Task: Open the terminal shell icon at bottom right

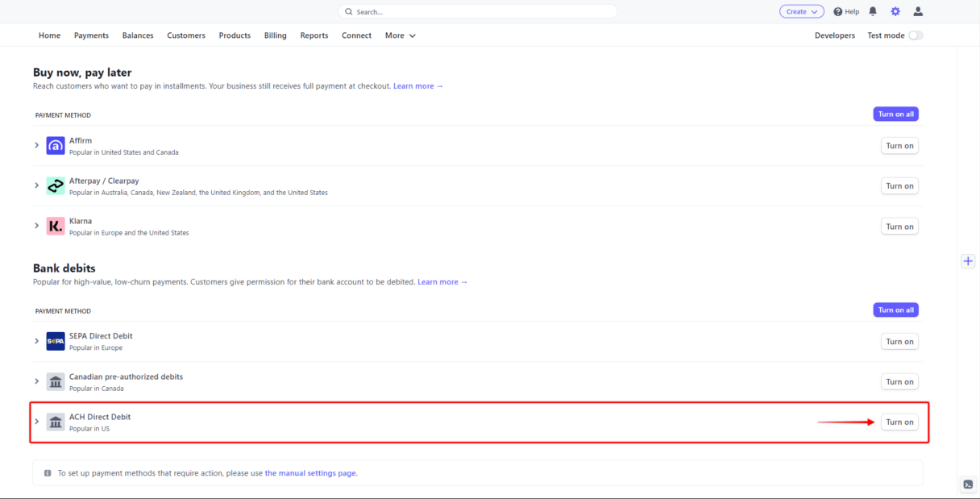Action: click(968, 484)
